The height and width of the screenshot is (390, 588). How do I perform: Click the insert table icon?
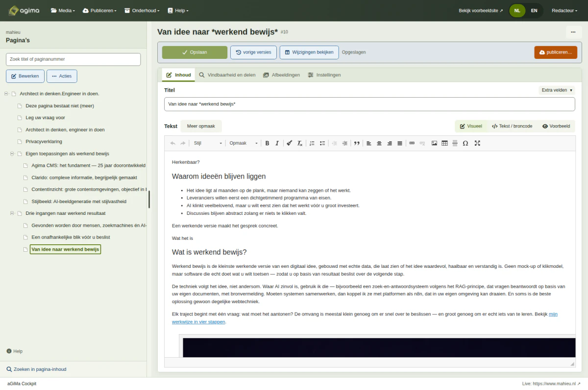(444, 143)
